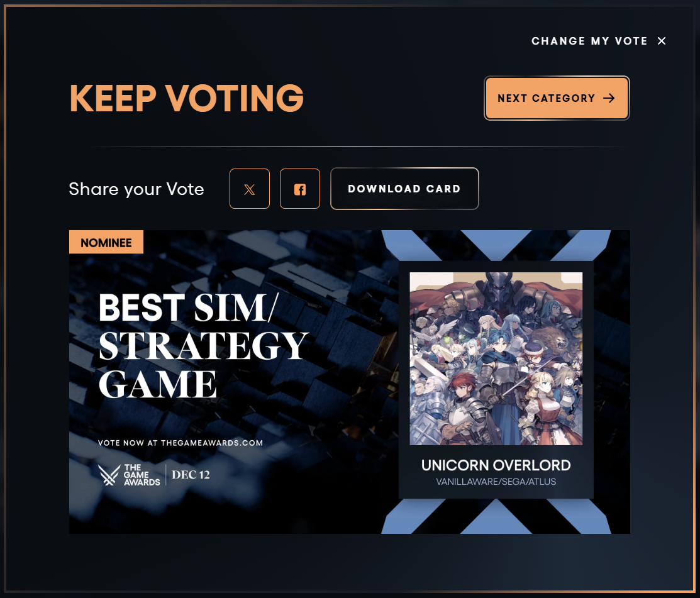Click the blue X ribbon below game card
This screenshot has height=598, width=700.
pyautogui.click(x=496, y=516)
